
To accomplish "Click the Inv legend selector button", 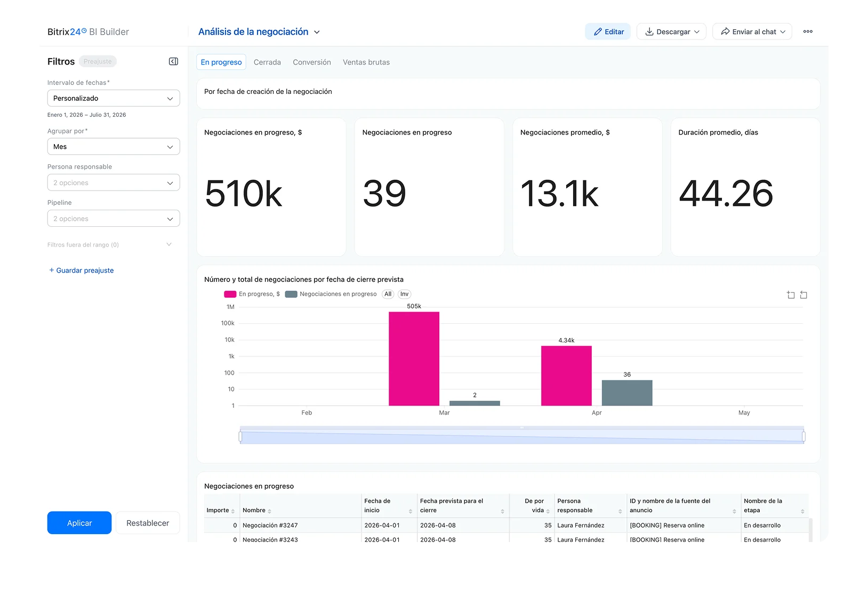I will (404, 294).
